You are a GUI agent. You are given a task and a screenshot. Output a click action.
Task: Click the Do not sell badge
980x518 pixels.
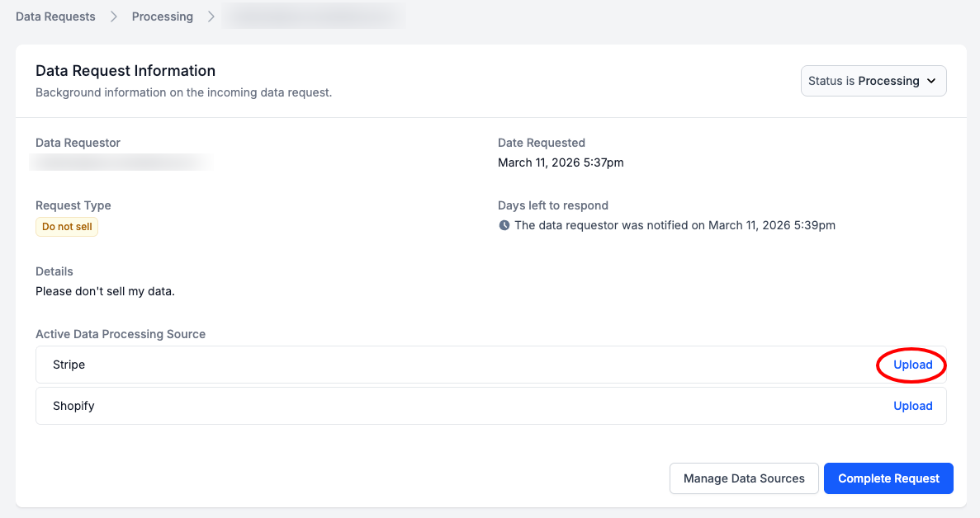67,227
